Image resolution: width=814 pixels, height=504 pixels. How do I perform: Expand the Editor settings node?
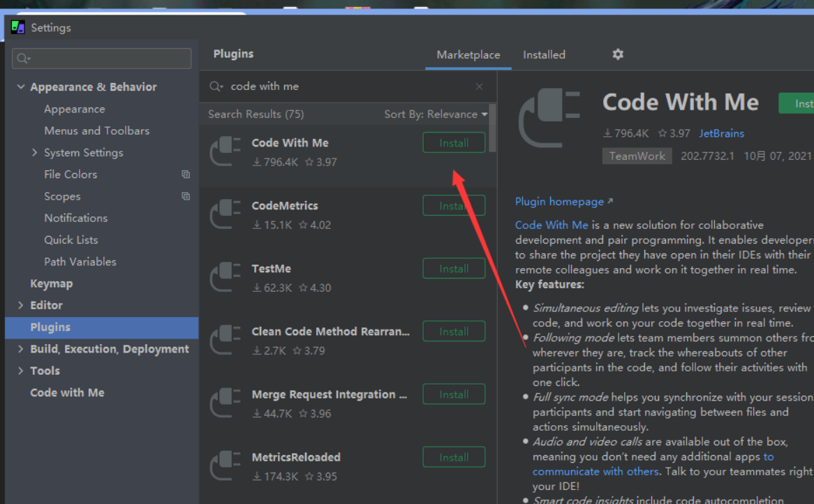21,305
